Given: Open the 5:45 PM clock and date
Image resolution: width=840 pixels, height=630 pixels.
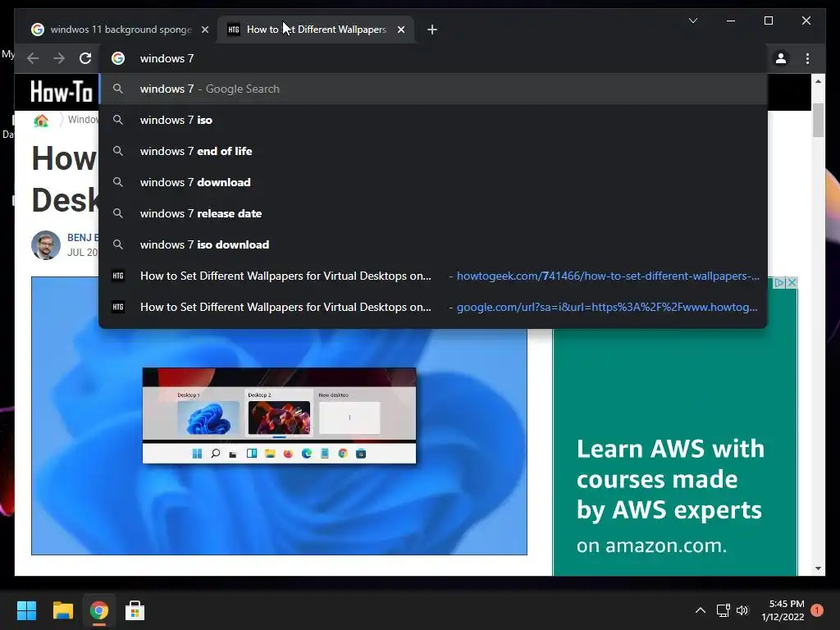Looking at the screenshot, I should (x=783, y=610).
